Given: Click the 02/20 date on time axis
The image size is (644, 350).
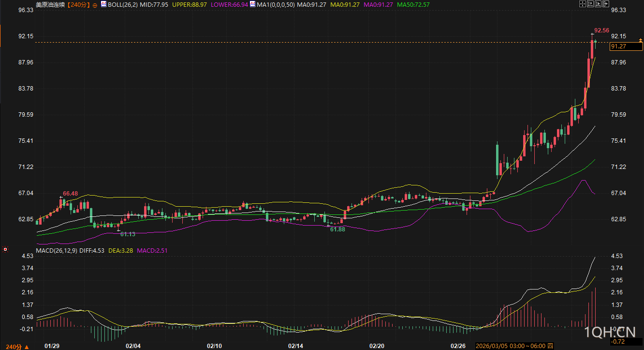Looking at the screenshot, I should pyautogui.click(x=377, y=346).
